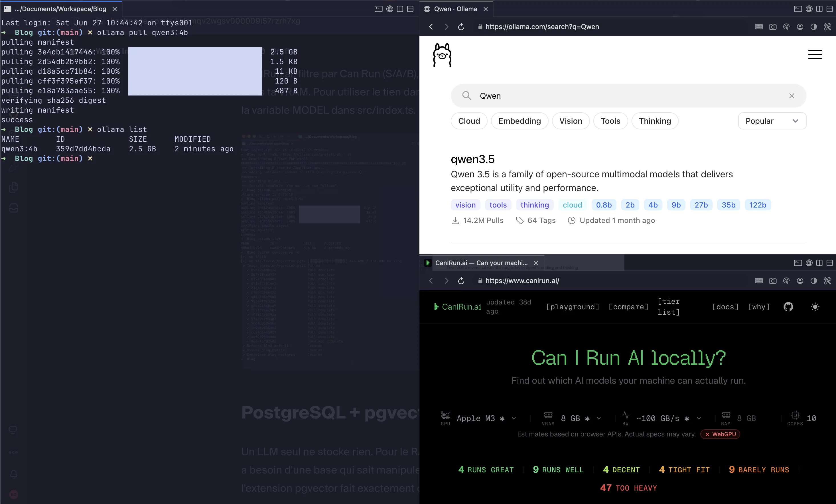Toggle the Tools filter chip
This screenshot has height=504, width=836.
[x=610, y=121]
